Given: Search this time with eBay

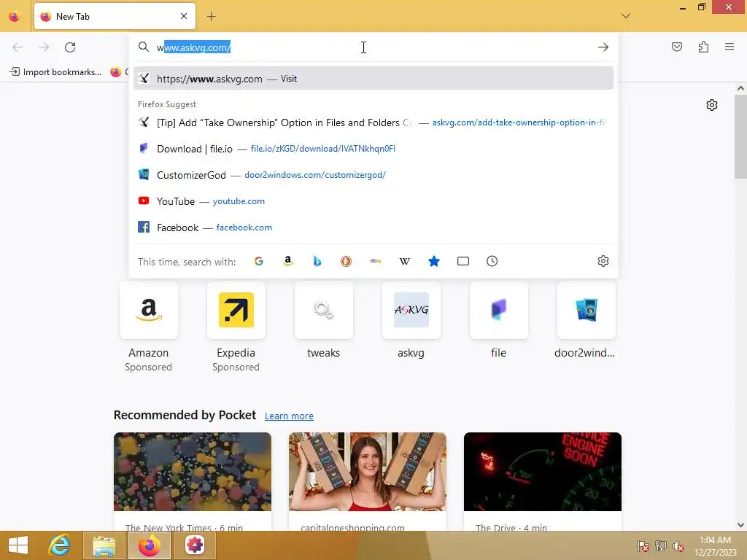Looking at the screenshot, I should click(376, 261).
